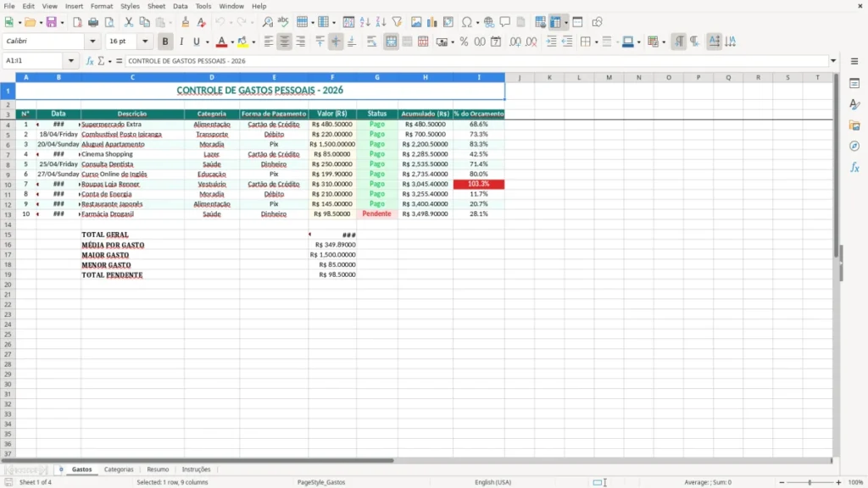Open sidebar Styles deck
The image size is (868, 488).
coord(854,104)
